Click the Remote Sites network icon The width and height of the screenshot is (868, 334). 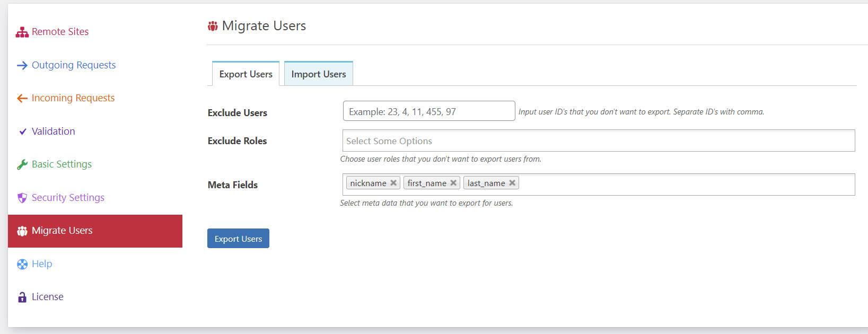coord(22,32)
